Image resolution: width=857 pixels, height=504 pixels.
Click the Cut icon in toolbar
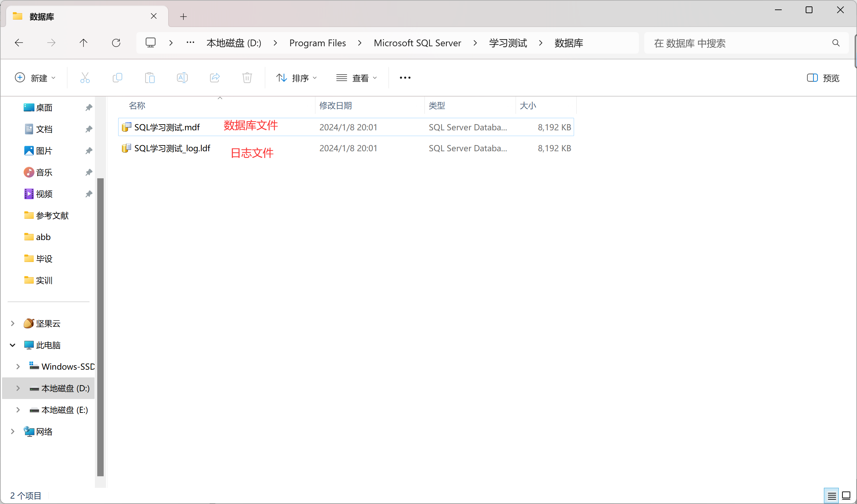point(85,78)
